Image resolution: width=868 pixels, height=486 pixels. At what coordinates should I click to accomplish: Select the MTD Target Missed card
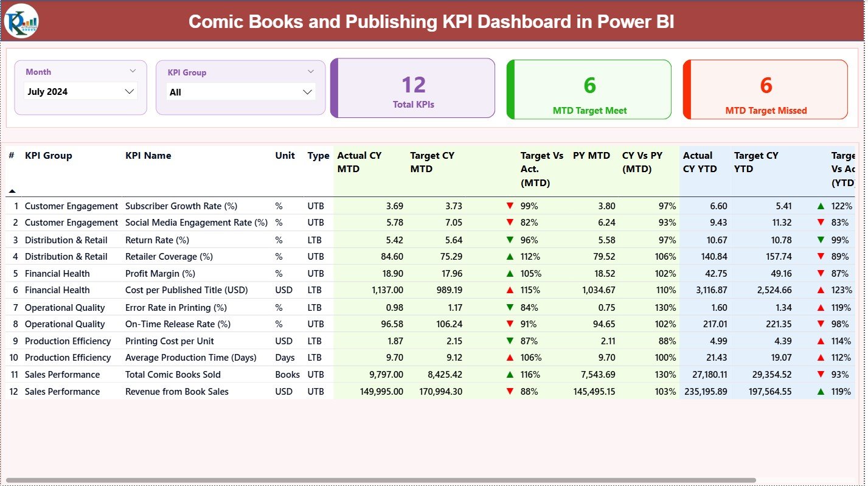click(x=765, y=90)
